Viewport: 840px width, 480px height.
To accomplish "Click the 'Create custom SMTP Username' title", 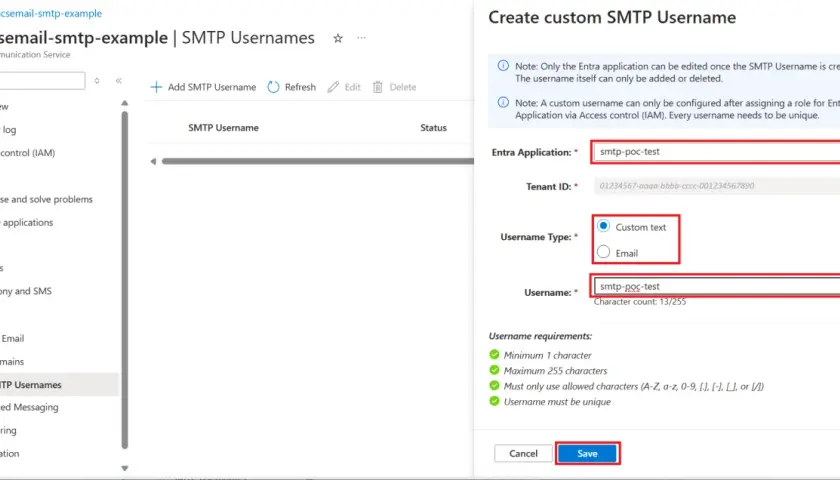I will click(x=612, y=18).
